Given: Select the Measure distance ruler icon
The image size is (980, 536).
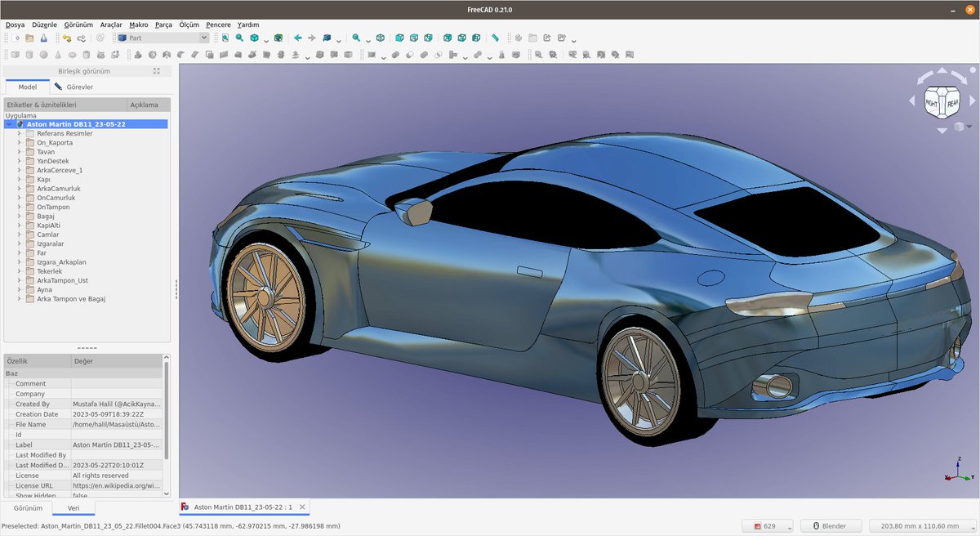Looking at the screenshot, I should click(x=495, y=38).
